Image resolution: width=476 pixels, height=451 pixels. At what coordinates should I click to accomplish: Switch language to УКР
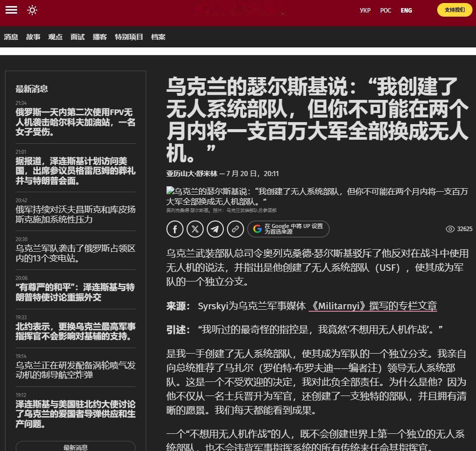coord(365,10)
